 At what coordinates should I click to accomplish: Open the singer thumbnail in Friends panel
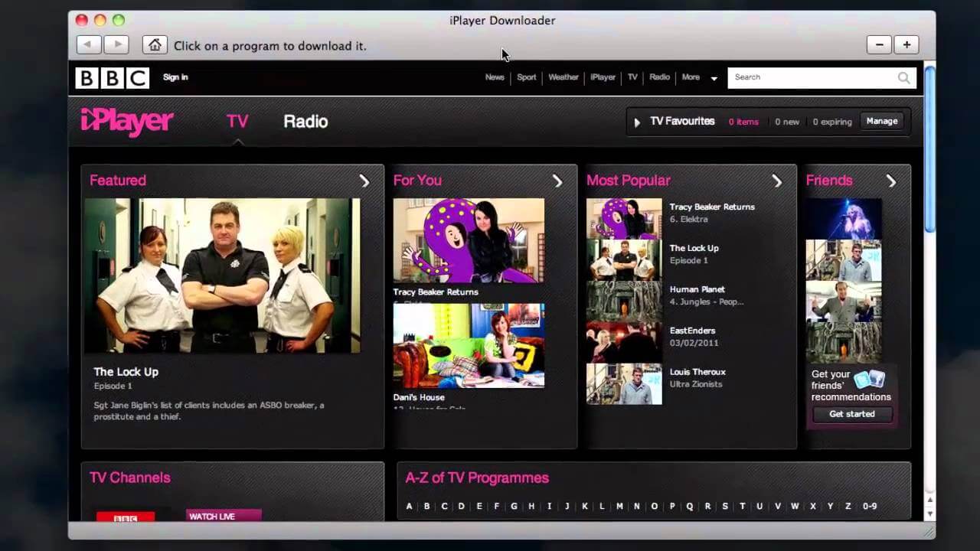point(844,219)
